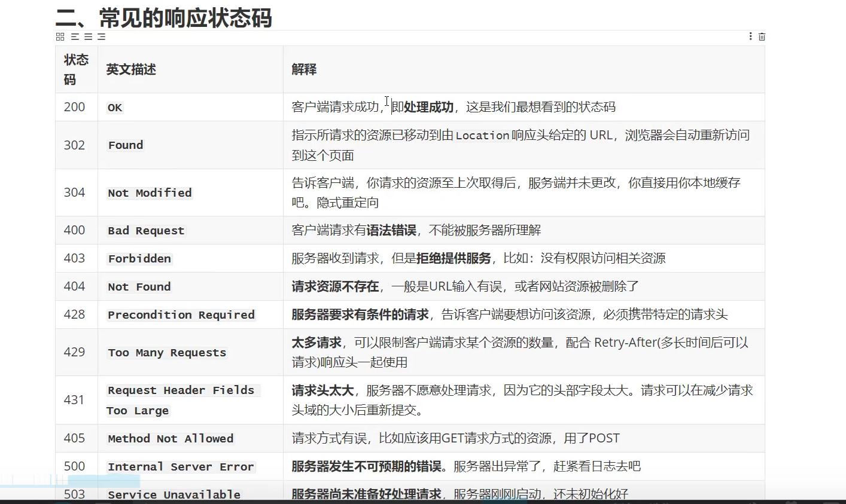Click the Not Found cell in row 404
Screen dimensions: 846x504
pos(190,286)
